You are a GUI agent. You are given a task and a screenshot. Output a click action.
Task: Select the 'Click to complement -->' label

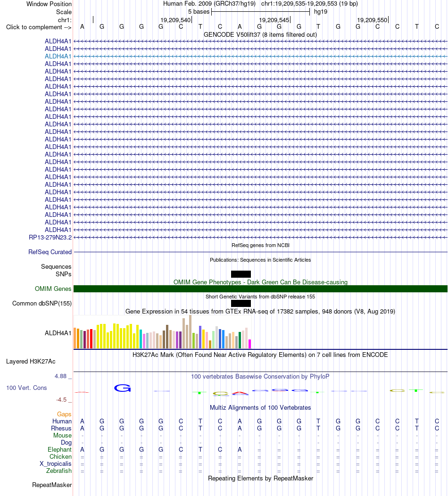(39, 27)
